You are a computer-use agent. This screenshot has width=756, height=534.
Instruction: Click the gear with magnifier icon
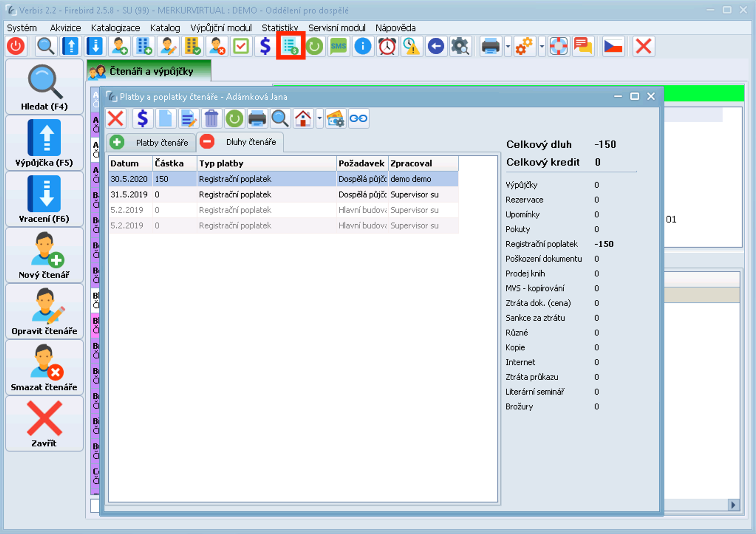coord(460,47)
